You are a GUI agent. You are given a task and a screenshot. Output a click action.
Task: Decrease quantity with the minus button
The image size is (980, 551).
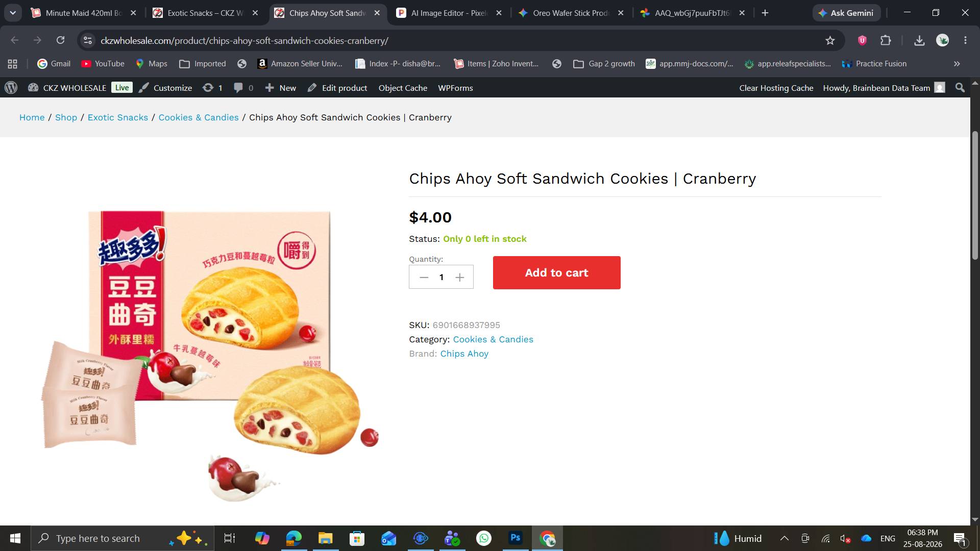tap(424, 277)
